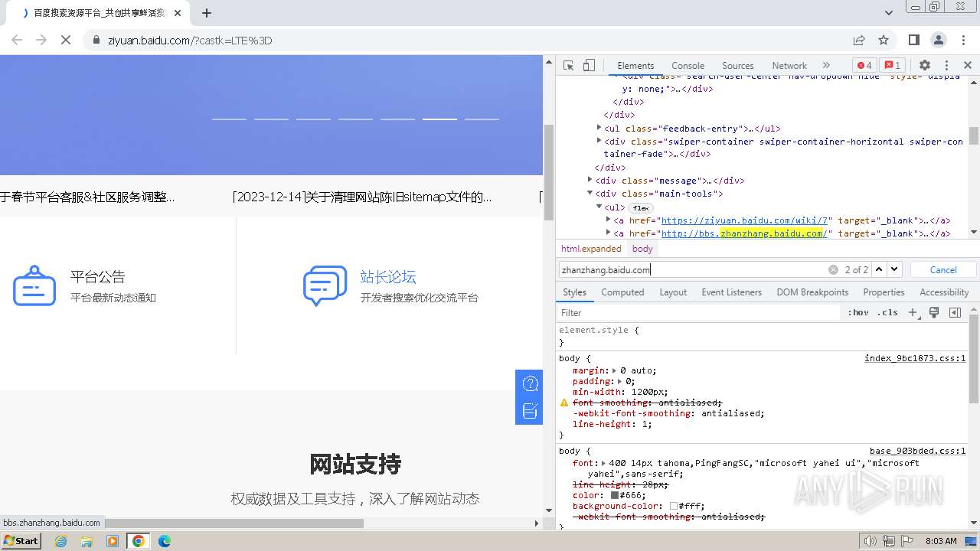Collapse the div class main-tools node
The width and height of the screenshot is (980, 551).
tap(591, 193)
